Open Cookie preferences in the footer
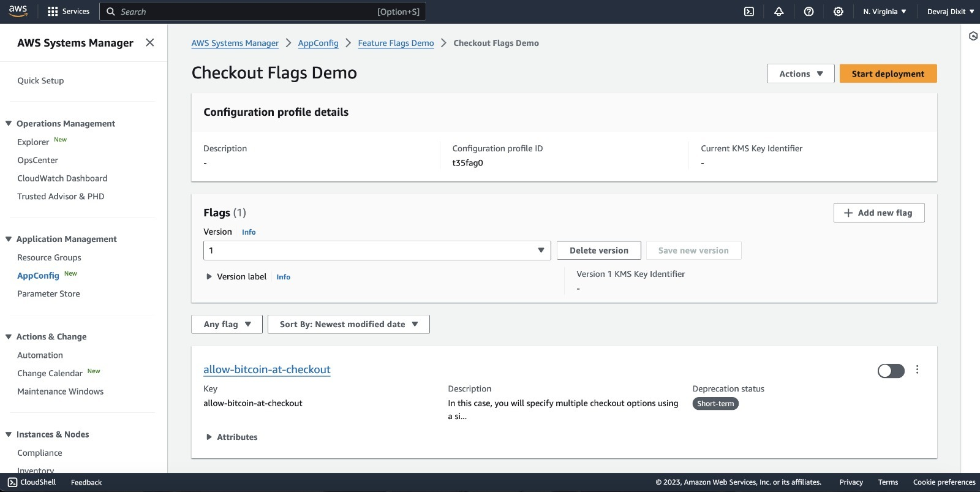Image resolution: width=980 pixels, height=492 pixels. (x=944, y=482)
